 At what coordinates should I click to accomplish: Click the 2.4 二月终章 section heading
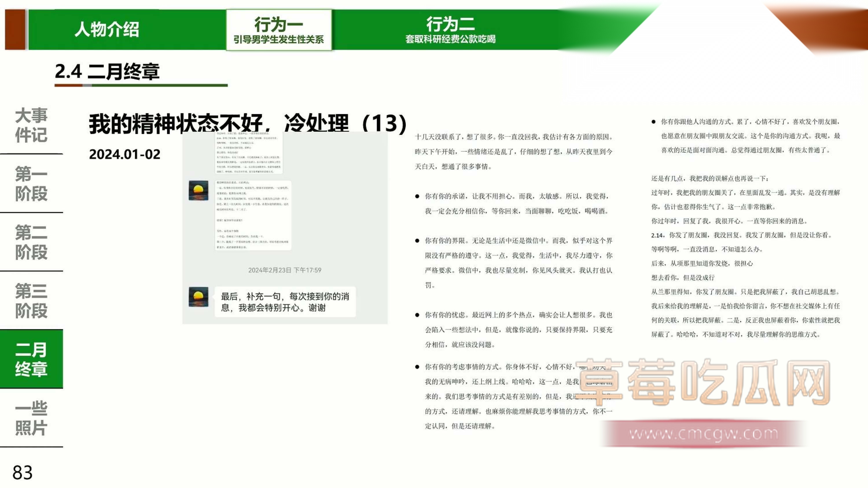(x=107, y=72)
